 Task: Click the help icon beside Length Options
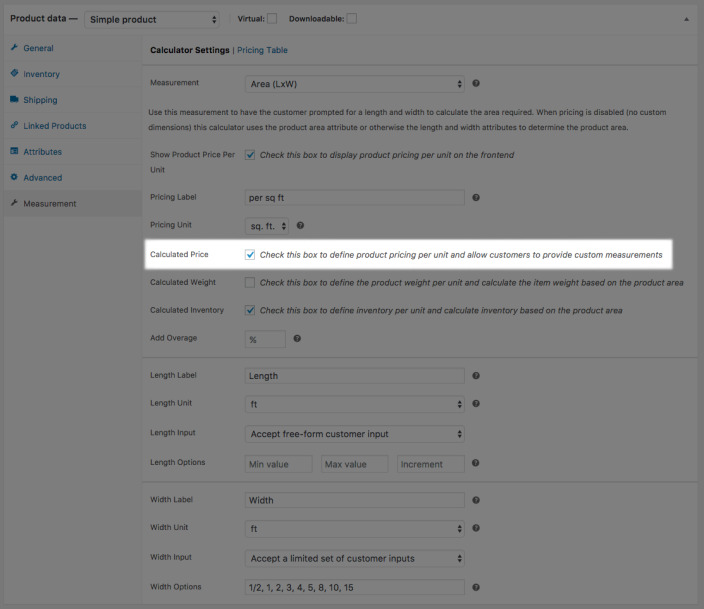pos(476,464)
